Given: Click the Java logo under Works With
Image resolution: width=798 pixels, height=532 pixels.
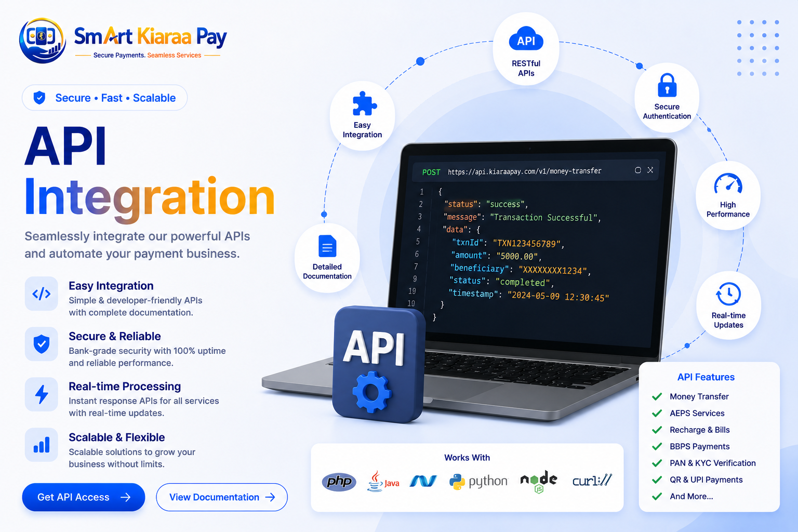Looking at the screenshot, I should coord(383,481).
